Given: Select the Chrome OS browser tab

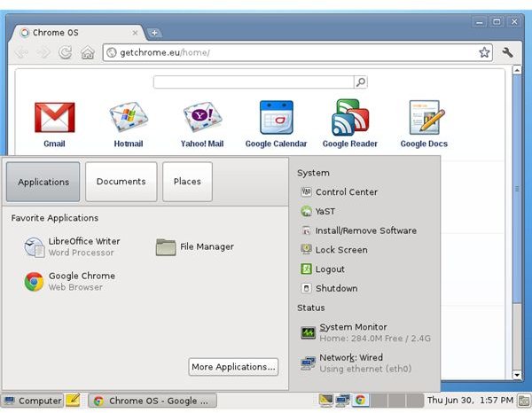Looking at the screenshot, I should tap(78, 33).
